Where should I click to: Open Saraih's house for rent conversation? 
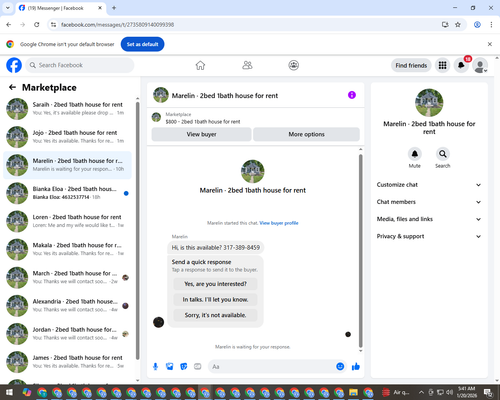[67, 109]
